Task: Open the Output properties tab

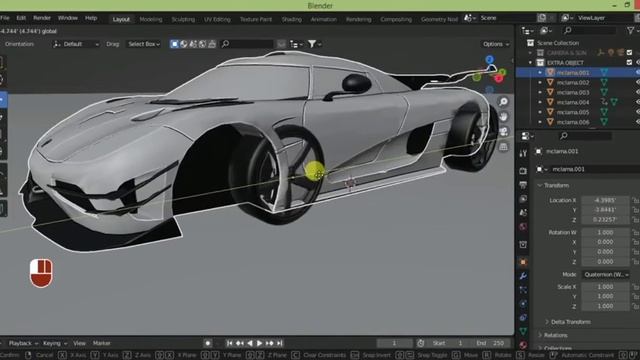Action: [x=523, y=185]
